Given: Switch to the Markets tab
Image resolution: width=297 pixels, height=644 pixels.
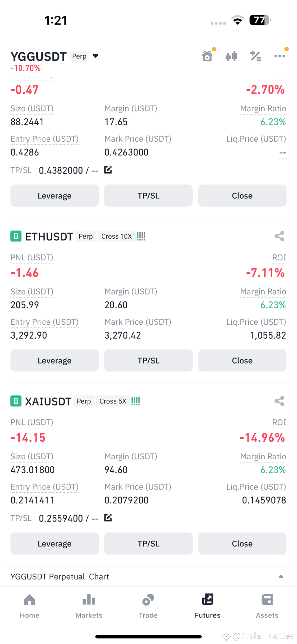Looking at the screenshot, I should tap(89, 606).
